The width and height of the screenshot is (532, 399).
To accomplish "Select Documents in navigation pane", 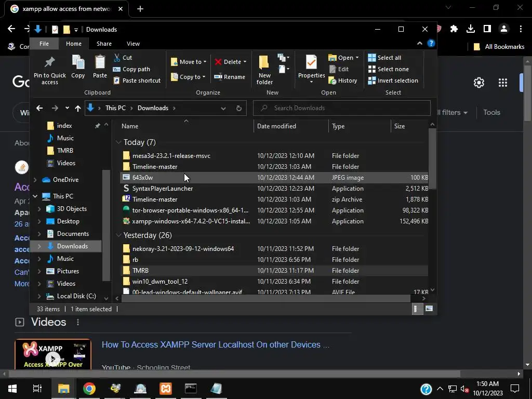I will [73, 234].
